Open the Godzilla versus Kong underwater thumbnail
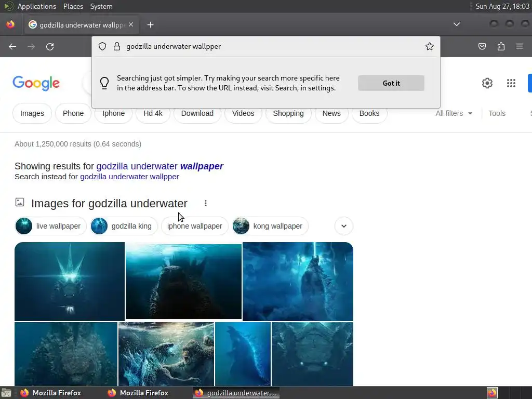Image resolution: width=532 pixels, height=399 pixels. pos(166,354)
